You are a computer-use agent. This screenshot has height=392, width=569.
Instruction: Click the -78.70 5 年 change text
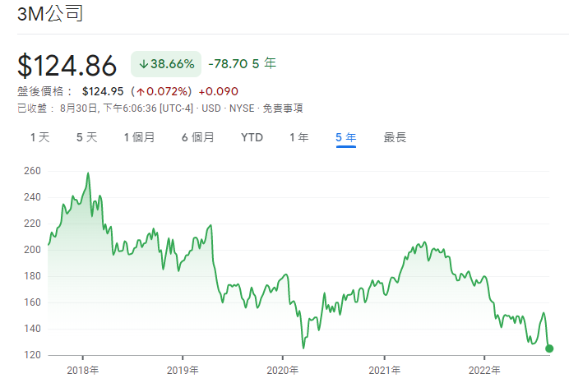242,64
